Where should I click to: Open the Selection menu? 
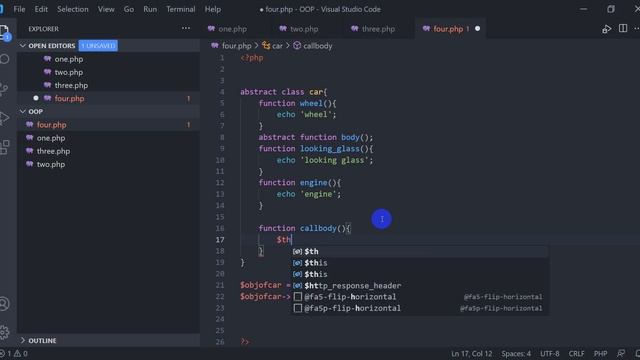click(x=73, y=9)
